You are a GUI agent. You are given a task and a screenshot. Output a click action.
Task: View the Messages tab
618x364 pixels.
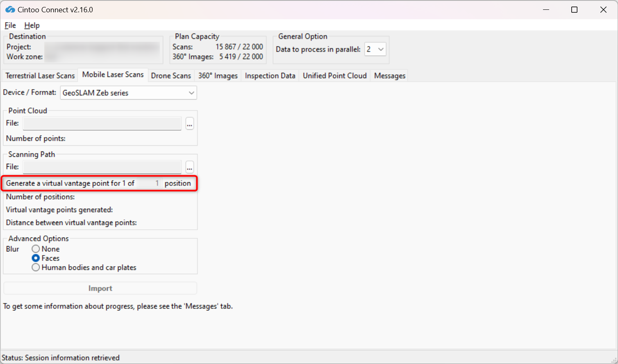(390, 76)
